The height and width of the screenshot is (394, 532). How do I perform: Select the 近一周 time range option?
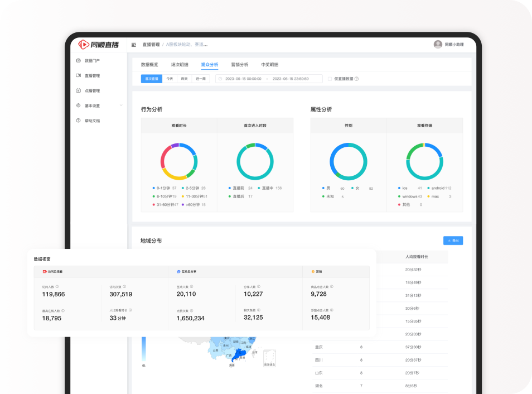pos(201,79)
